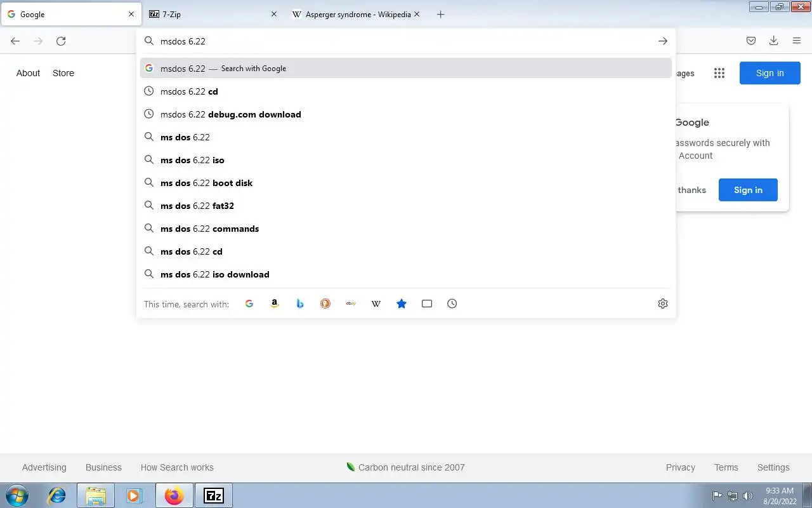Pick the 'ms dos 6.22 cd' search suggestion

406,251
